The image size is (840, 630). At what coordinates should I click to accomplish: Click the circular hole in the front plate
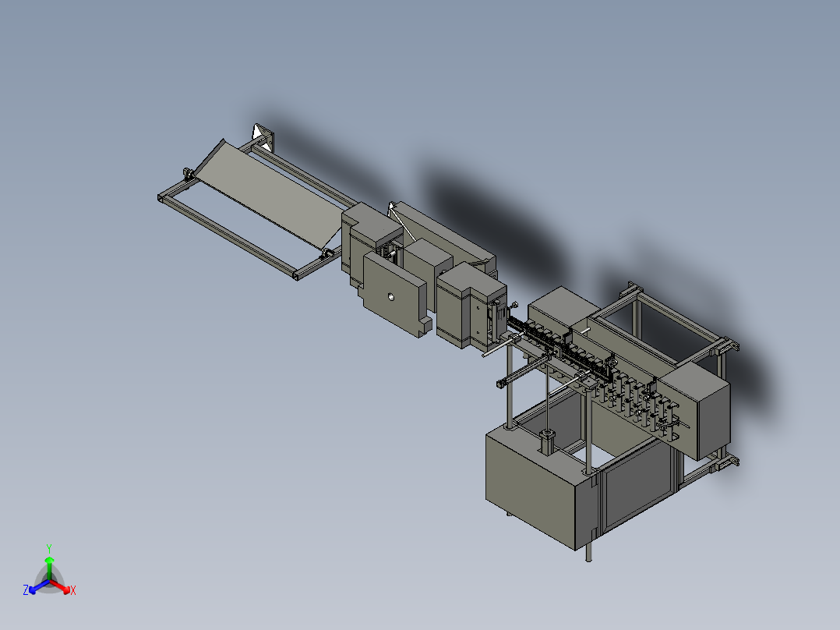tap(391, 296)
